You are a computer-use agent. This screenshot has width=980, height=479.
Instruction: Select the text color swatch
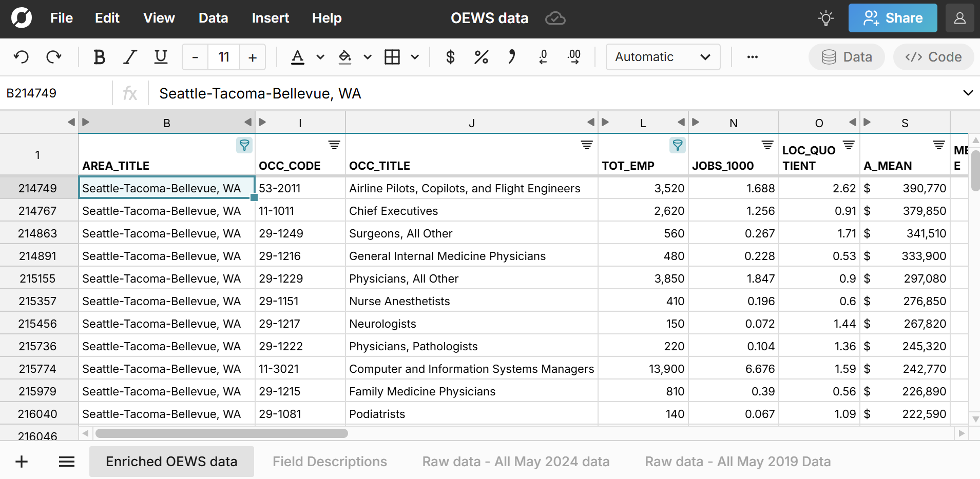point(299,57)
